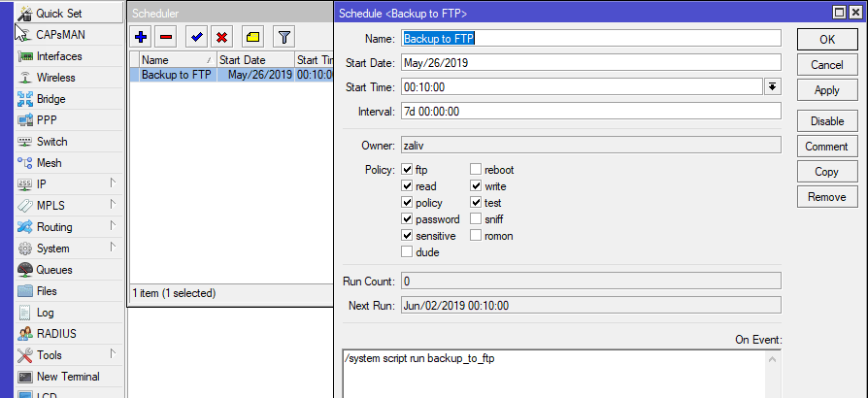The width and height of the screenshot is (868, 398).
Task: Enable the reboot policy checkbox
Action: tap(476, 170)
